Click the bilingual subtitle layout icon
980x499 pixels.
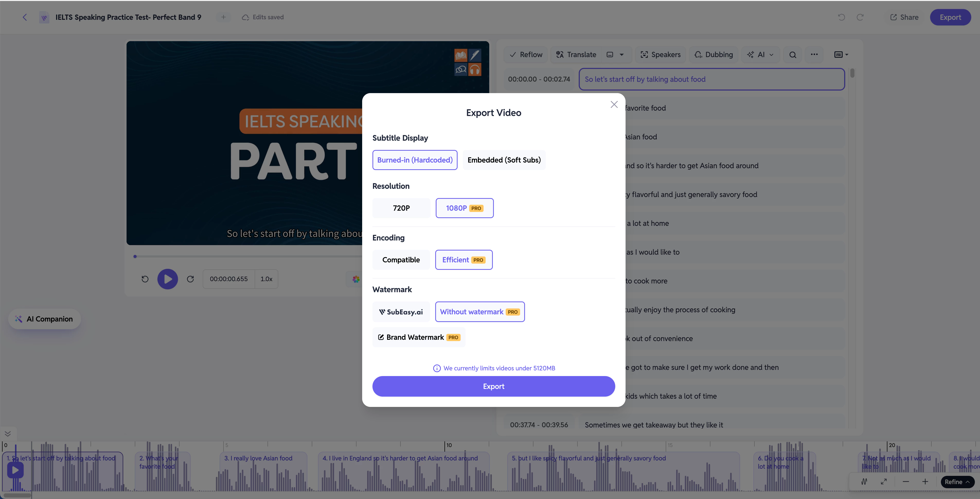610,54
